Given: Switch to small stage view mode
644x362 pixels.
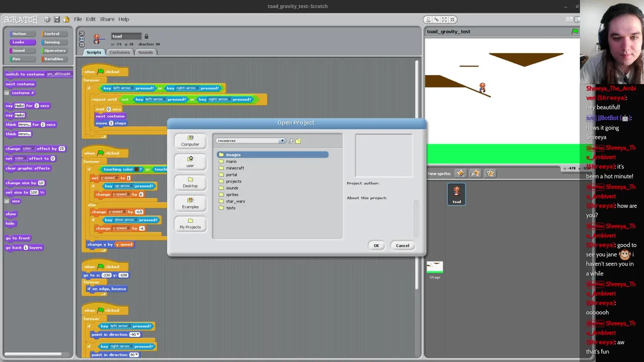Looking at the screenshot, I should [569, 19].
